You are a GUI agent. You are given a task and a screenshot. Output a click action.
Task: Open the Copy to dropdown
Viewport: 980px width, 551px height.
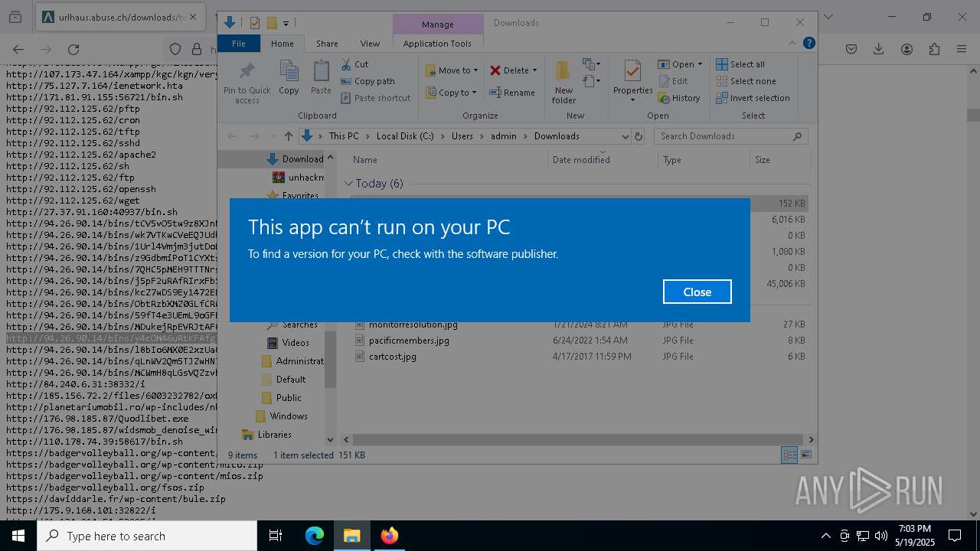pos(451,93)
